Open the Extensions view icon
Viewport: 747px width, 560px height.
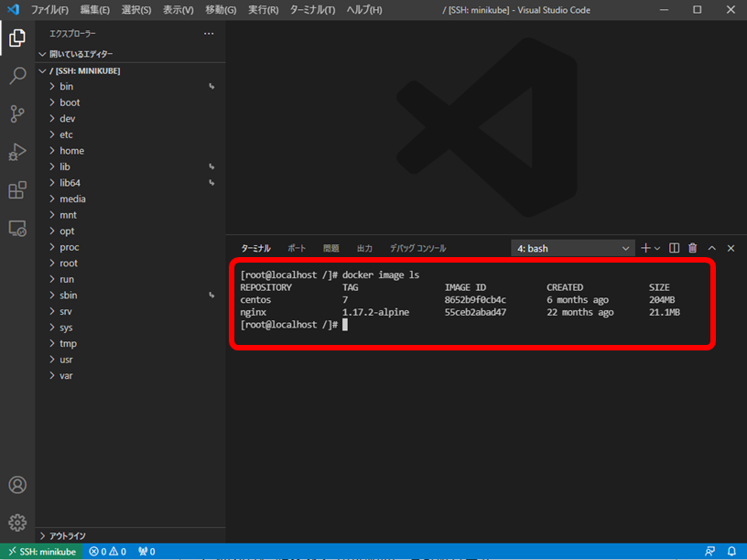(17, 190)
